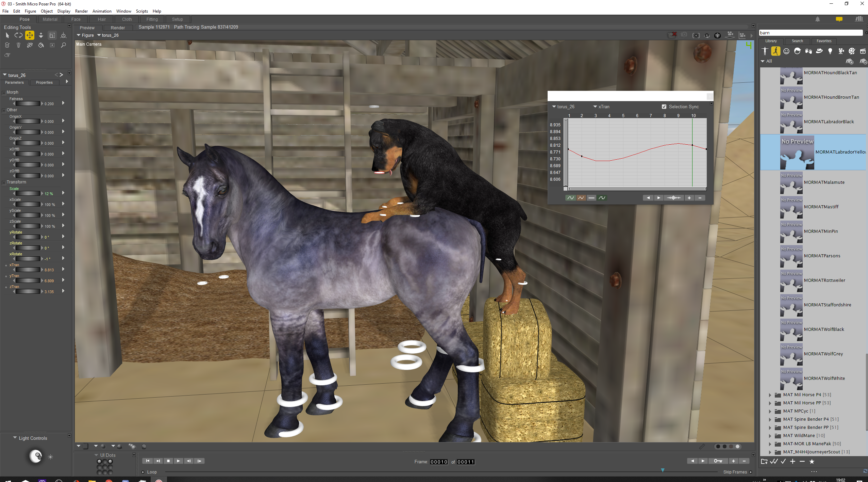Switch to the Material room tab

pos(50,19)
